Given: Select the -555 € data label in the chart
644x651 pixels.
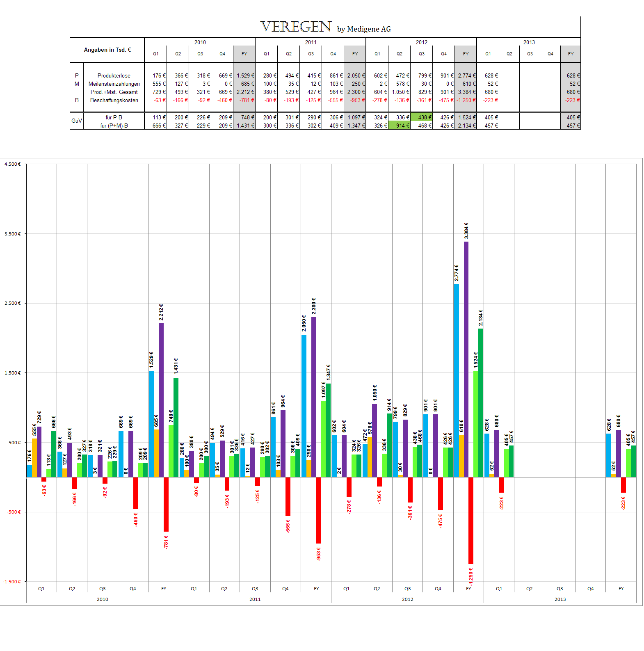Looking at the screenshot, I should click(x=288, y=526).
